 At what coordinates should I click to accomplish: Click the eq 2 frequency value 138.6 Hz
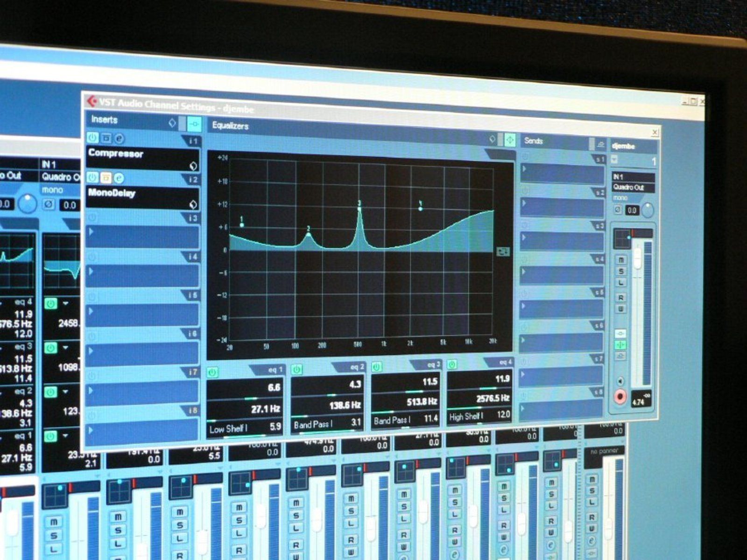tap(345, 405)
